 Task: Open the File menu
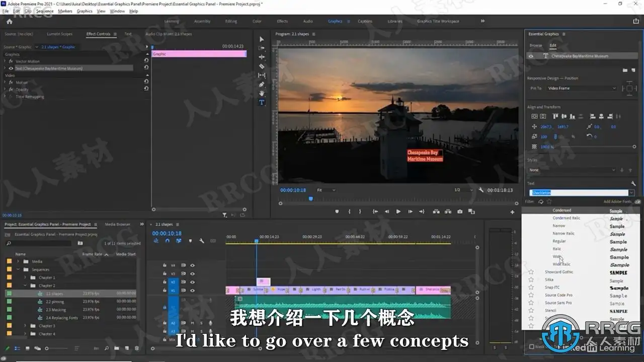point(6,11)
